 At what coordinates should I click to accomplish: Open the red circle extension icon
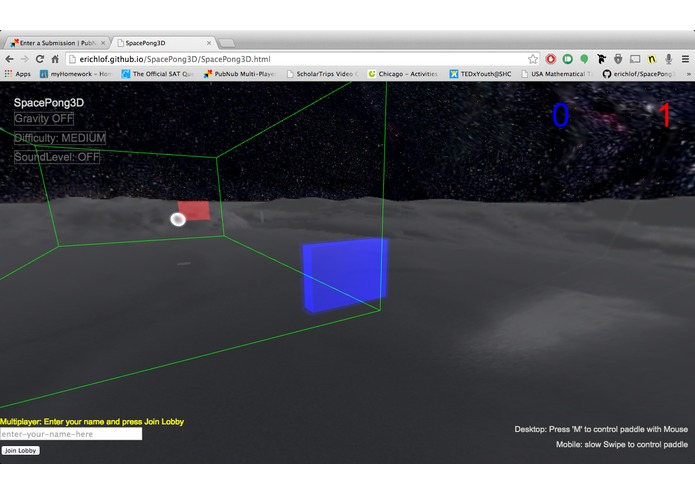(x=551, y=59)
